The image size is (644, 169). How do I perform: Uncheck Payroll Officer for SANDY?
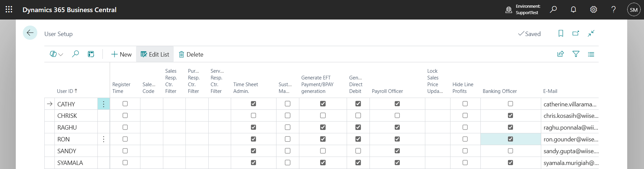tap(397, 151)
